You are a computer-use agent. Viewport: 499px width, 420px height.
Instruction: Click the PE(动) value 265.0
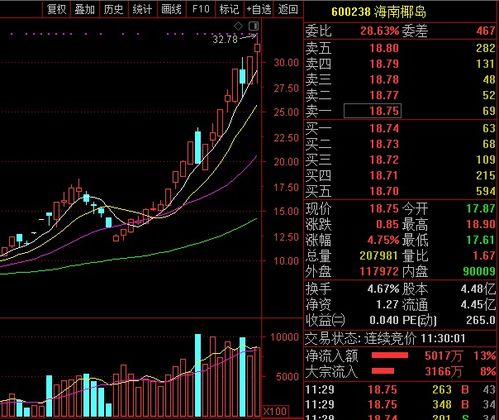coord(481,320)
